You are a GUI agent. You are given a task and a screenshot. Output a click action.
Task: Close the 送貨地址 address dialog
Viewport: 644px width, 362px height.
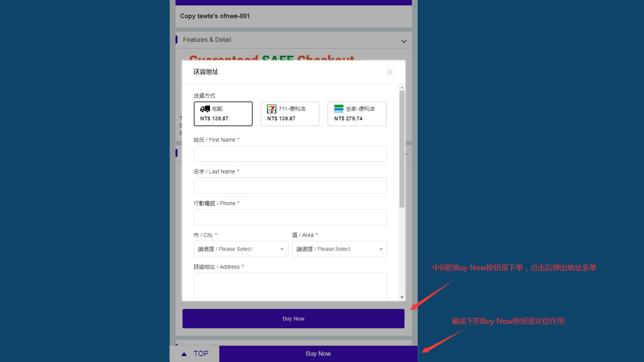389,72
